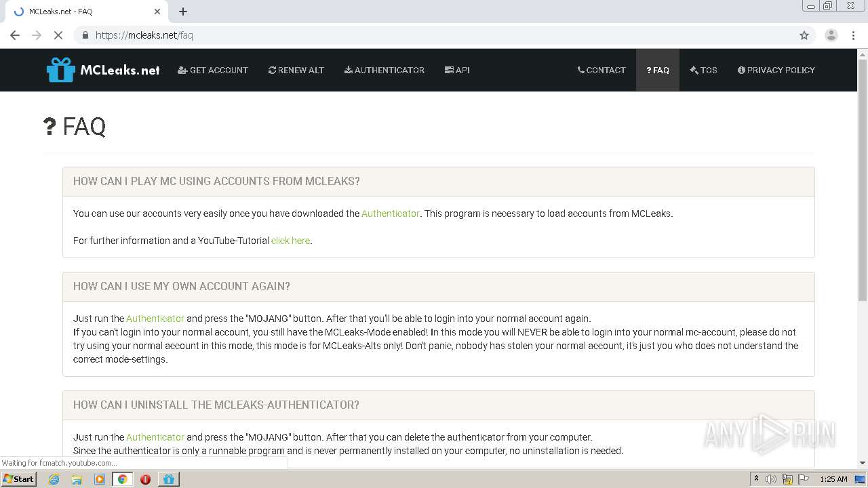Screen dimensions: 868x488
Task: Click the page vertical scrollbar thumb
Action: 863,180
